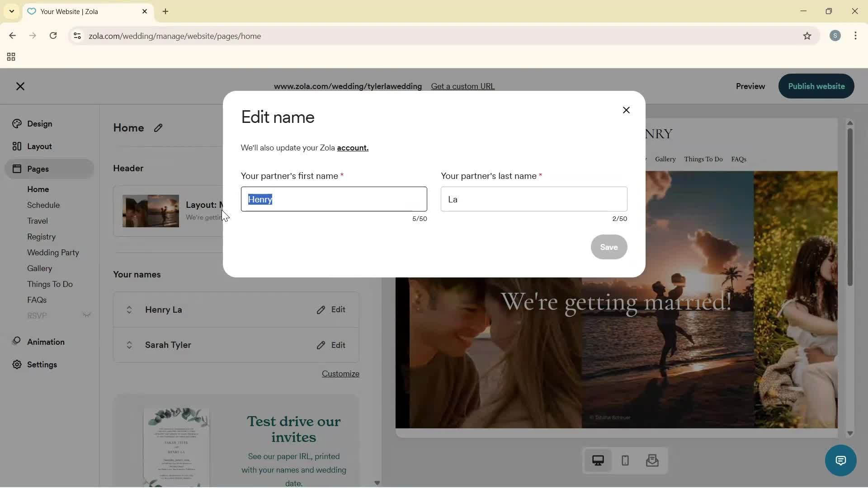Open the Design panel in the sidebar
This screenshot has width=868, height=488.
pyautogui.click(x=39, y=123)
